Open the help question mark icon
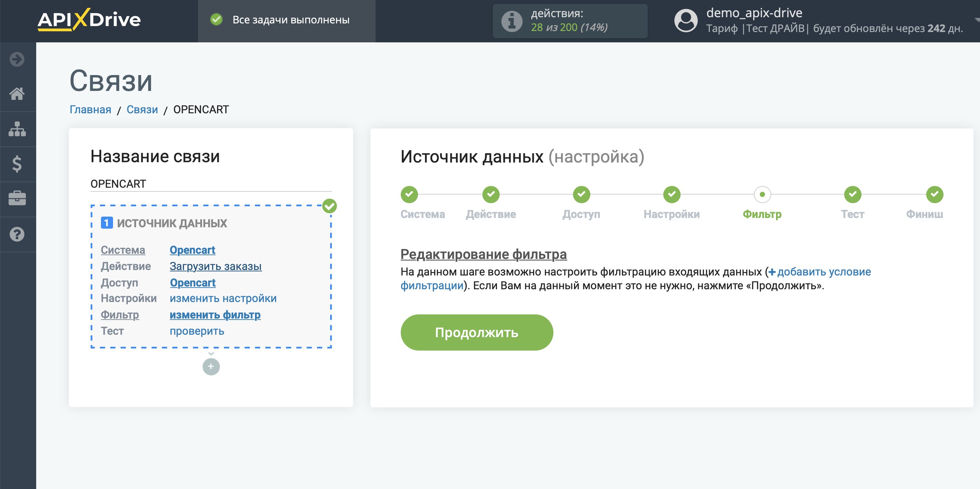Screen dimensions: 980x489 coord(17,234)
